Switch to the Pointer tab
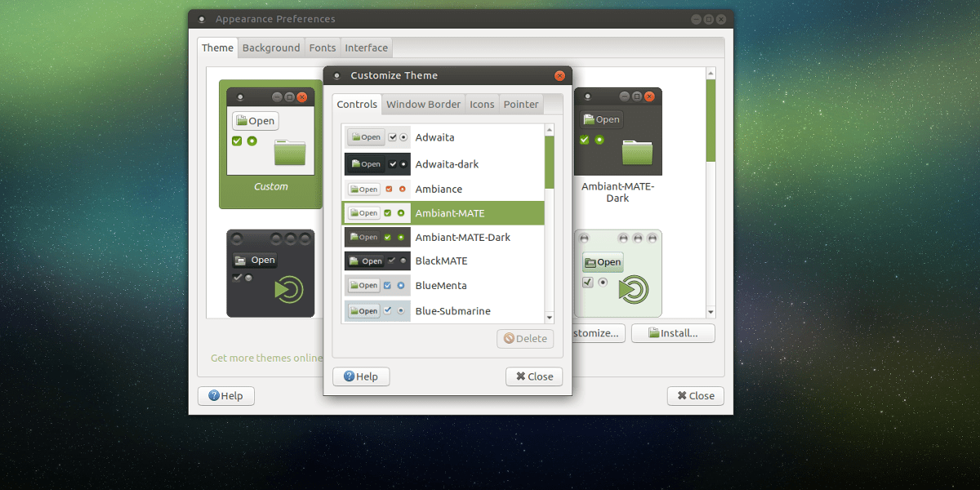 coord(521,104)
